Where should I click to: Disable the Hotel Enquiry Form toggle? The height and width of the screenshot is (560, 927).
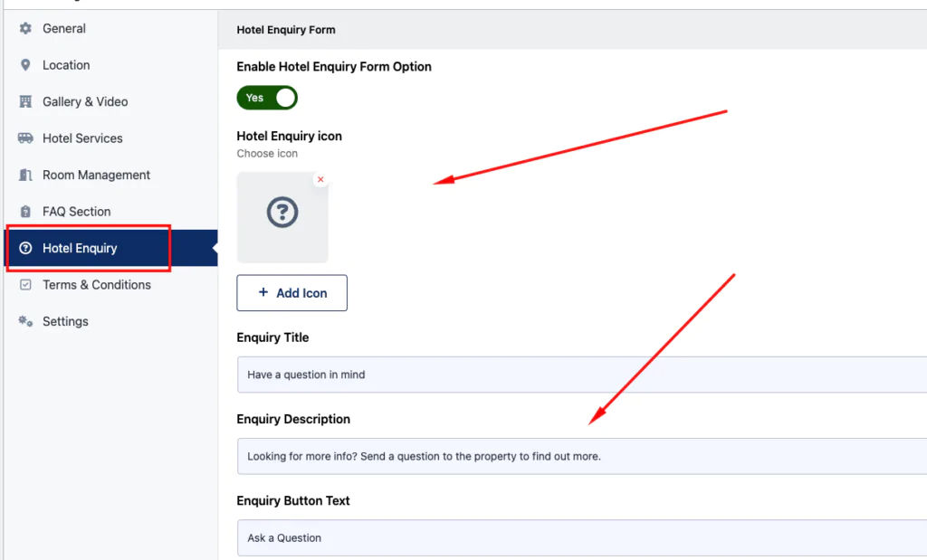pyautogui.click(x=267, y=98)
